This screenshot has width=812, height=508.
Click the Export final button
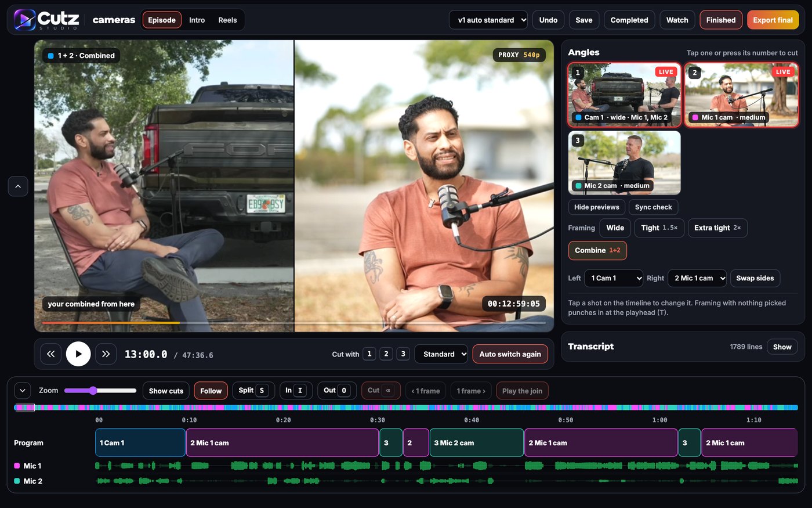(x=773, y=20)
